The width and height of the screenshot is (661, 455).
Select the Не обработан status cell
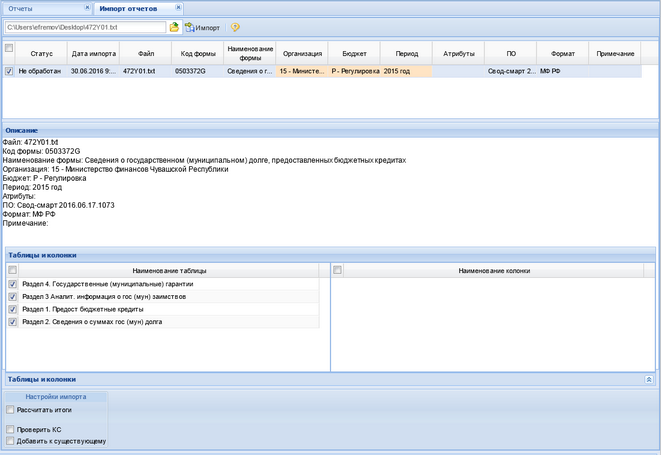(41, 71)
